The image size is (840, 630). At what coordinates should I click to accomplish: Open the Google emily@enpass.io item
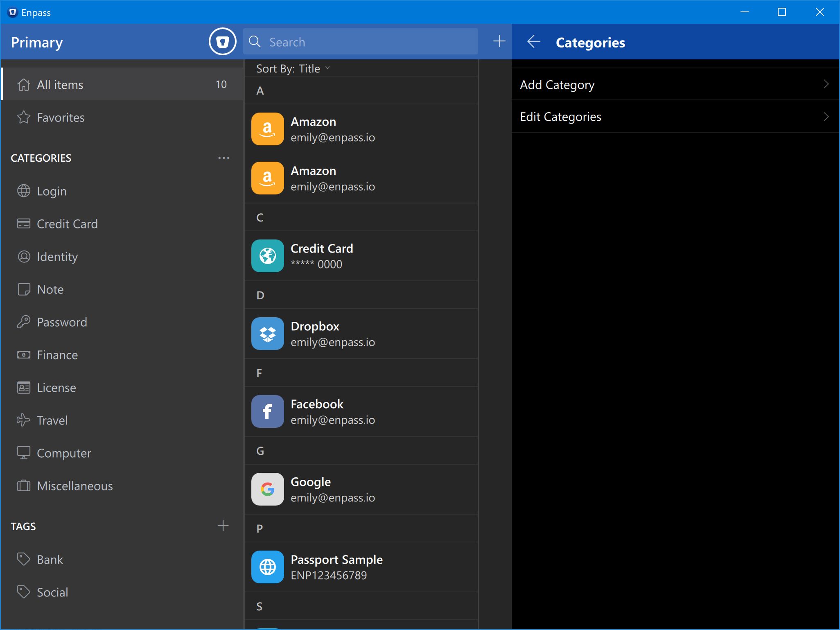point(361,489)
